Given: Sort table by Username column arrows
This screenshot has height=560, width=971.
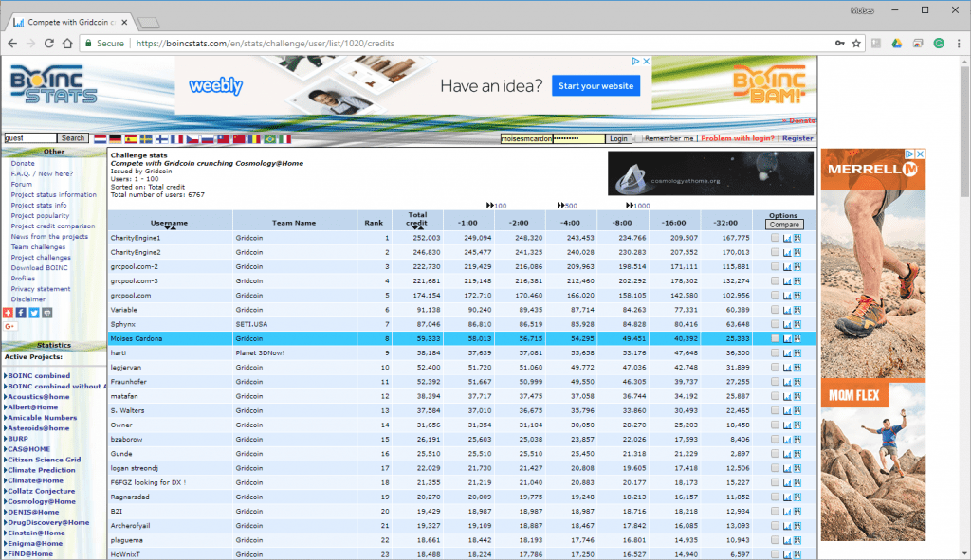Looking at the screenshot, I should [170, 228].
